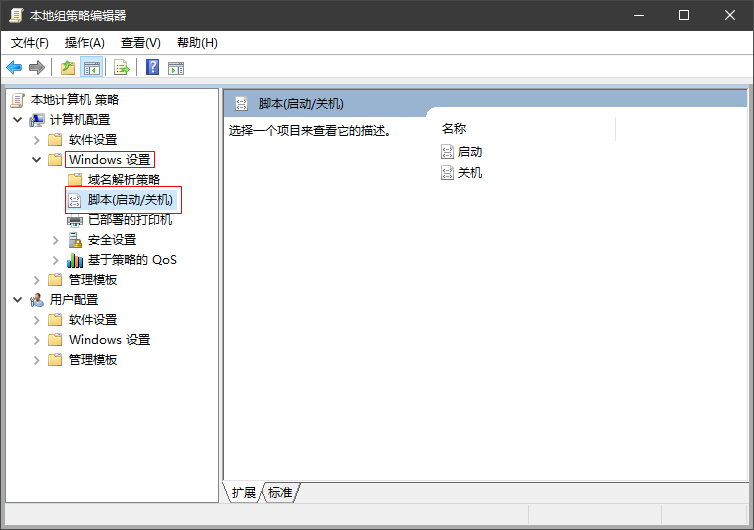Click the 用户配置 user icon
Screen dimensions: 754x530
(x=37, y=300)
